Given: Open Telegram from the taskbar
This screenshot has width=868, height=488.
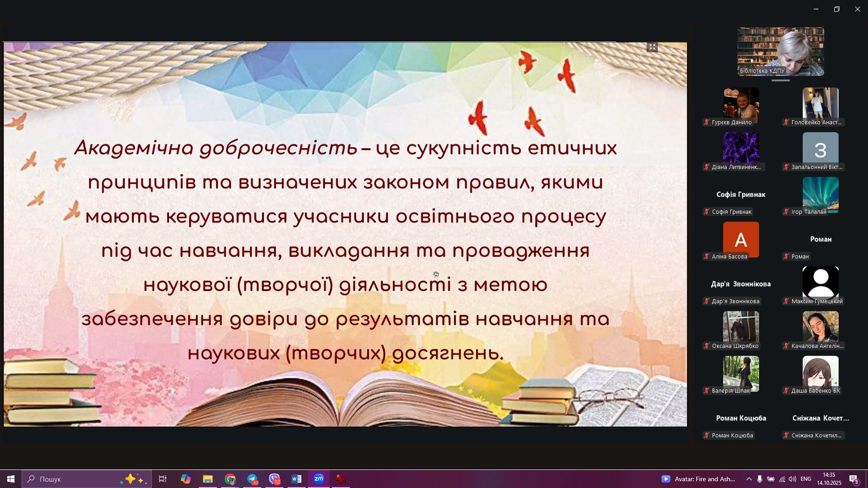Looking at the screenshot, I should pyautogui.click(x=252, y=479).
